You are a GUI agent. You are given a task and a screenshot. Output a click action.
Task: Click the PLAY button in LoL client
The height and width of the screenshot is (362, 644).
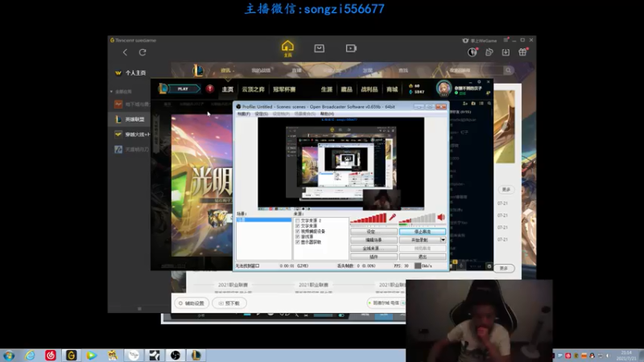pos(183,88)
